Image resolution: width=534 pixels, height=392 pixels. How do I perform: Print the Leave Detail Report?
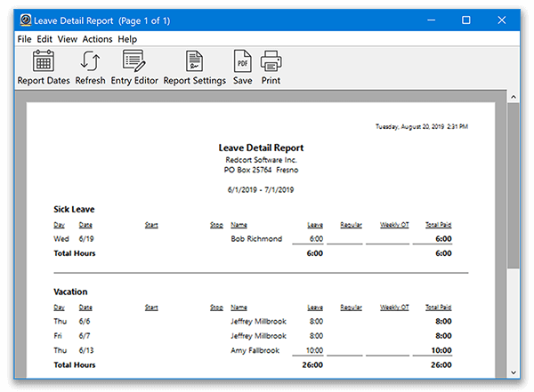click(x=271, y=67)
